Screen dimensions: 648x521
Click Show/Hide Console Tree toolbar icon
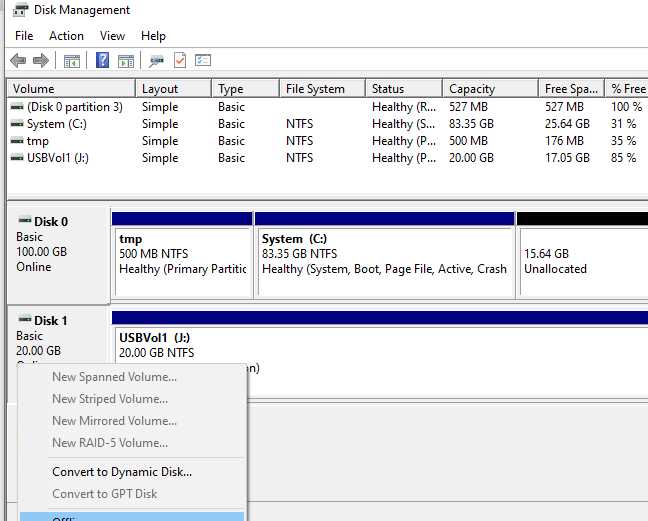tap(72, 61)
